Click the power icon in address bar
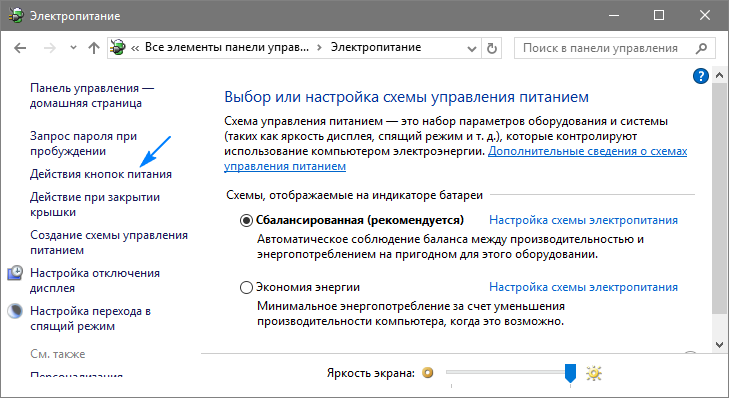 [x=118, y=47]
